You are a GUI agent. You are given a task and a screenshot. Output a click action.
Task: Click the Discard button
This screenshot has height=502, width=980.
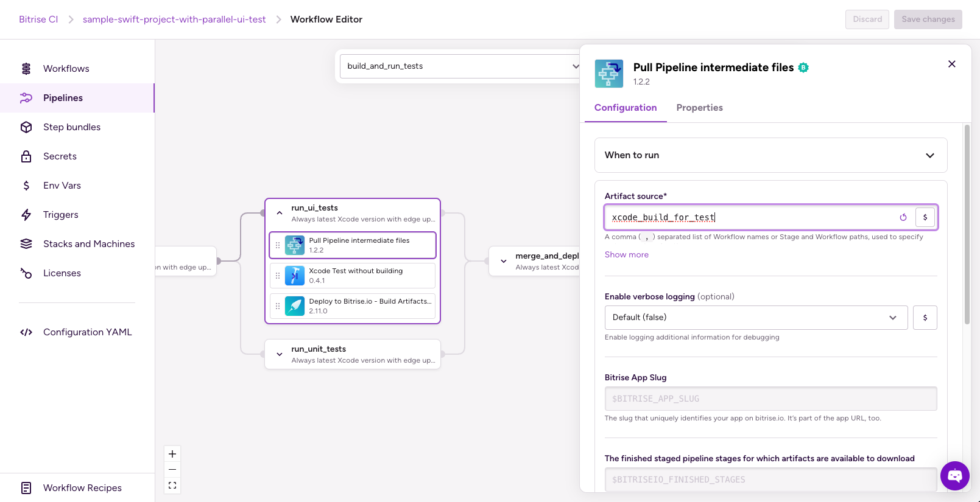(867, 19)
